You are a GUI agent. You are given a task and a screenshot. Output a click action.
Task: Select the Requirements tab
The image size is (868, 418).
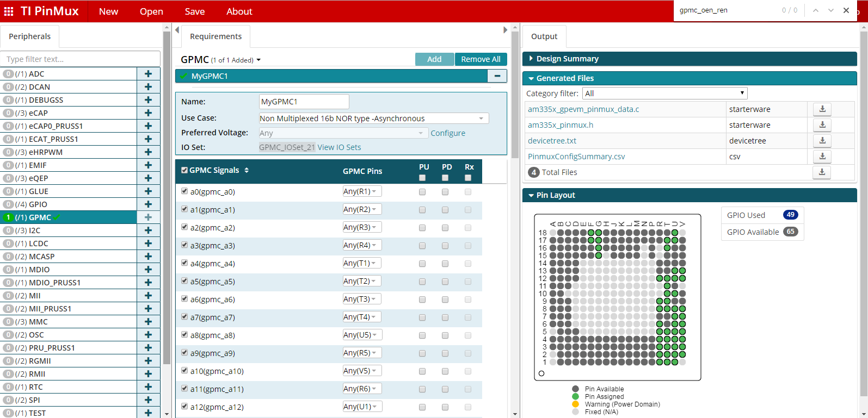click(x=216, y=36)
